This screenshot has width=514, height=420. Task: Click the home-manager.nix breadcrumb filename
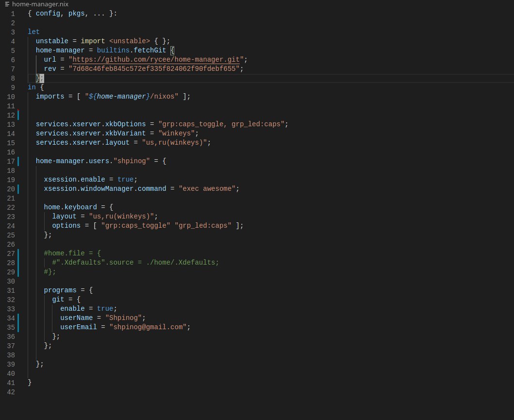coord(40,4)
